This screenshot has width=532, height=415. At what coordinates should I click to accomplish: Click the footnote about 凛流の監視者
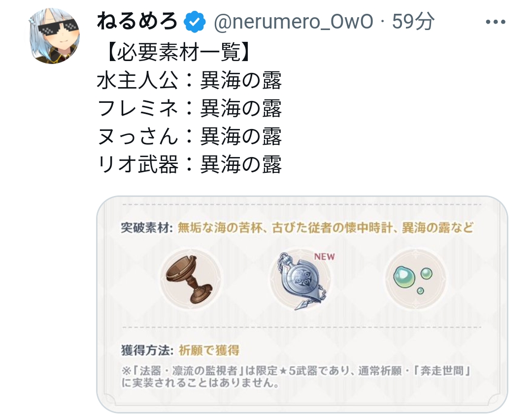click(296, 376)
